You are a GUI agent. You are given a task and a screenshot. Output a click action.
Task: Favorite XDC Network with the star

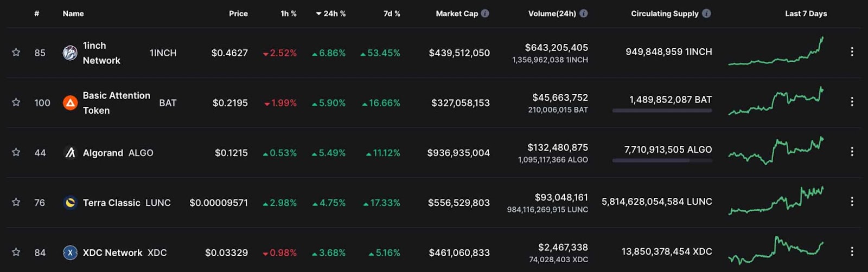pyautogui.click(x=16, y=252)
